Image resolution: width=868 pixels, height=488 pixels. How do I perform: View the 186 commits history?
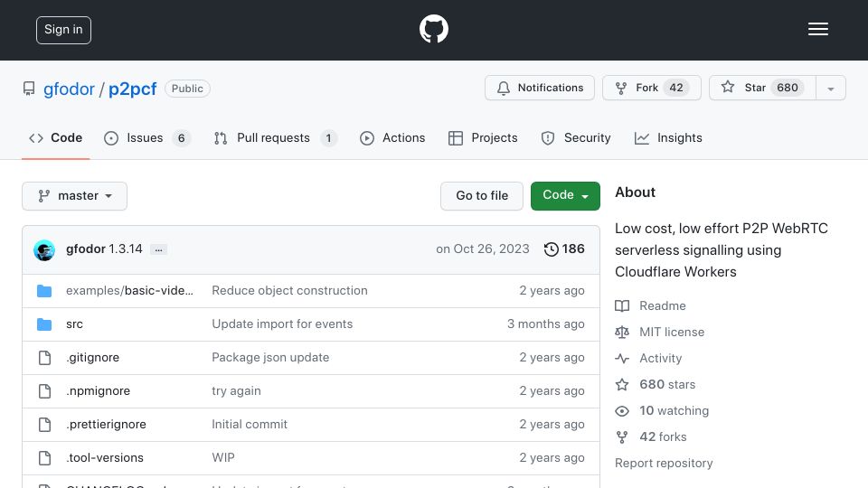tap(564, 249)
